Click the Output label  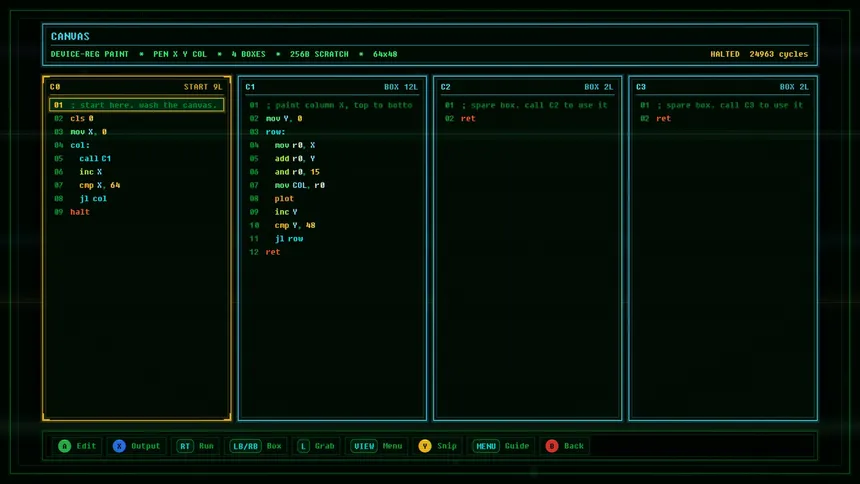(x=145, y=446)
